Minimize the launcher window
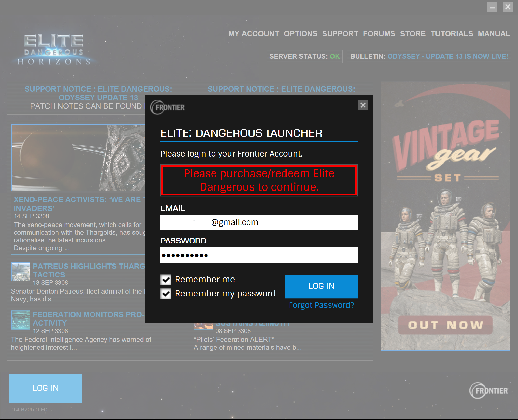 coord(492,7)
